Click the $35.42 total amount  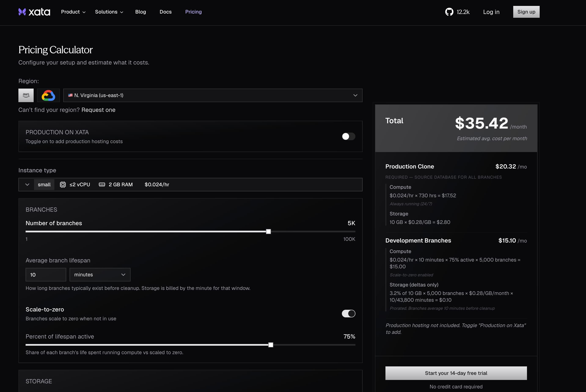pyautogui.click(x=481, y=123)
